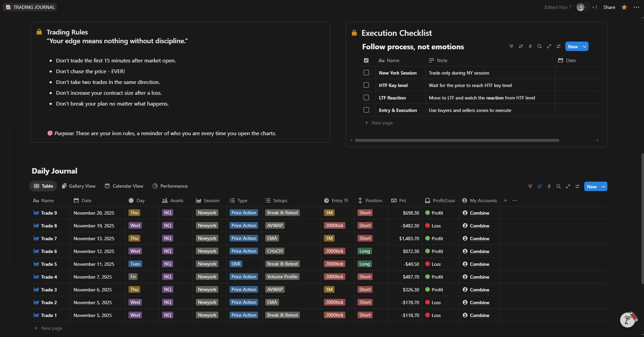Click the Execution Checklist horizontal scrollbar
Viewport: 644px width, 337px height.
pos(457,140)
